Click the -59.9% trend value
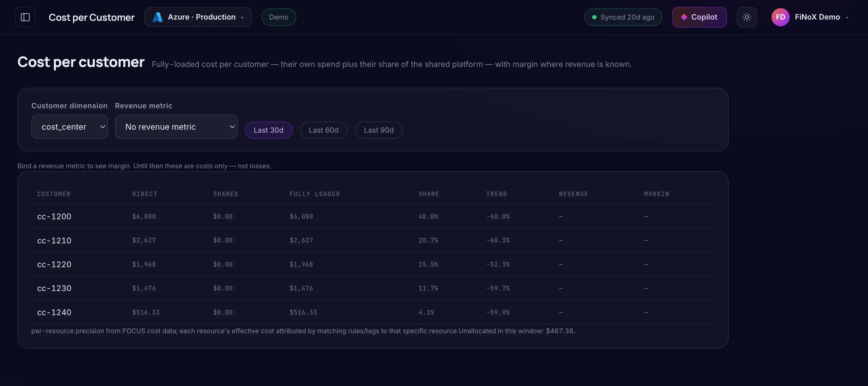 click(x=498, y=312)
